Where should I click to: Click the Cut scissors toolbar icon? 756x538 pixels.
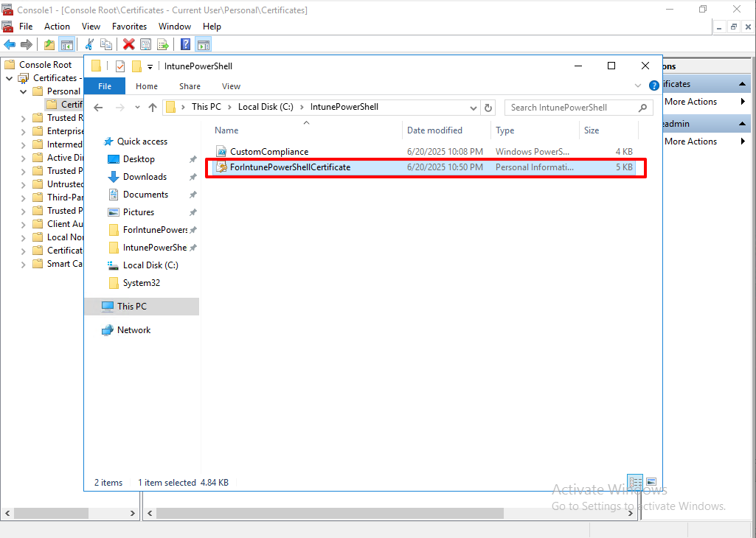point(89,45)
